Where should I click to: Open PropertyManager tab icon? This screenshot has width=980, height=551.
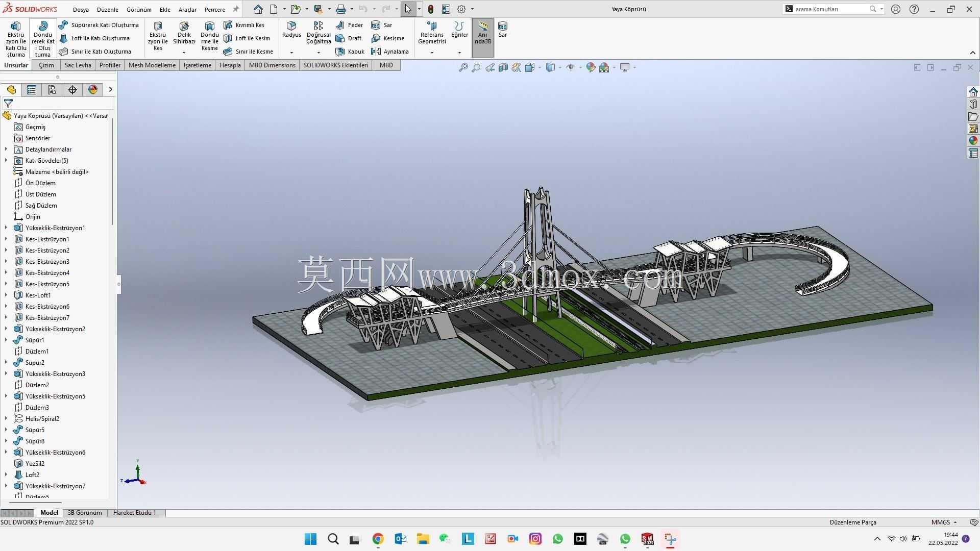pyautogui.click(x=32, y=90)
